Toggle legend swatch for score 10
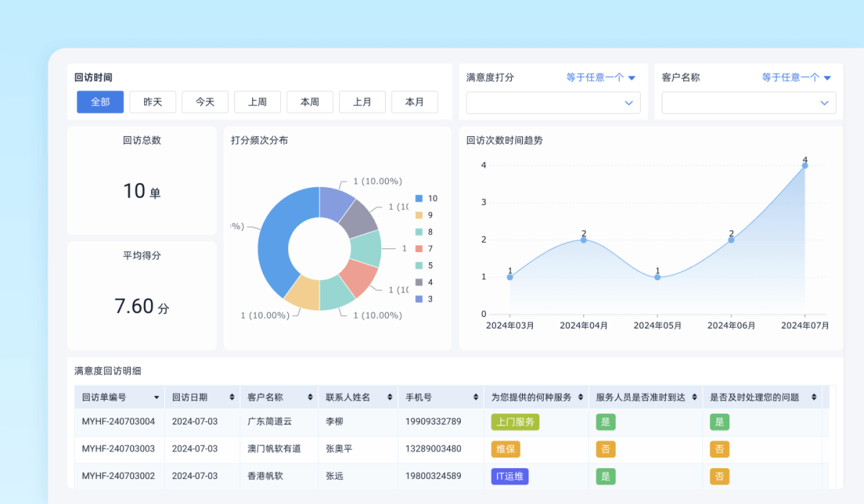The image size is (864, 504). click(x=419, y=198)
